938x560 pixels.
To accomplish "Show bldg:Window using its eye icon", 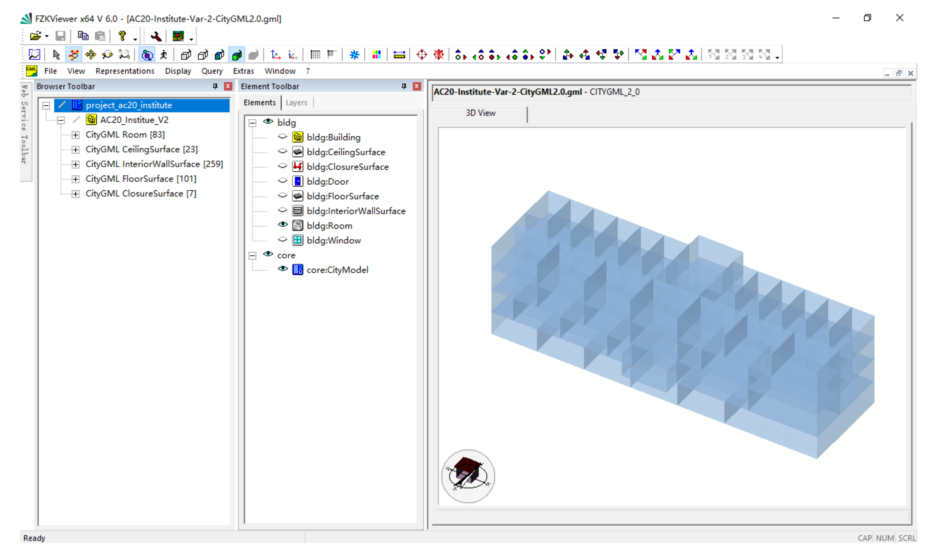I will (283, 240).
